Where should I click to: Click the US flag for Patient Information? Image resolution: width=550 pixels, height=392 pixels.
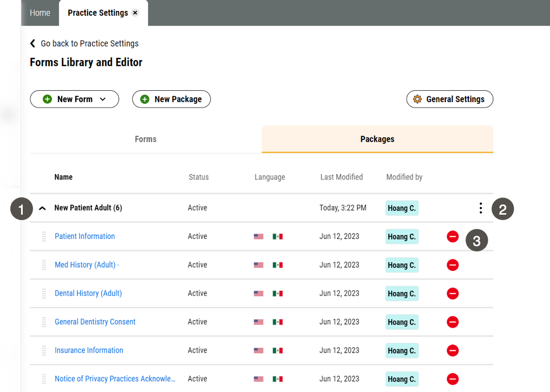click(259, 236)
